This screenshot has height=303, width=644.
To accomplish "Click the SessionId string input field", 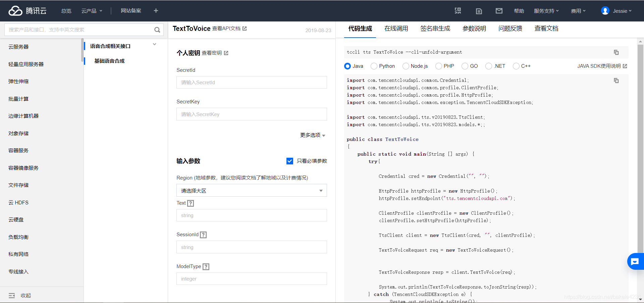I will click(x=252, y=247).
